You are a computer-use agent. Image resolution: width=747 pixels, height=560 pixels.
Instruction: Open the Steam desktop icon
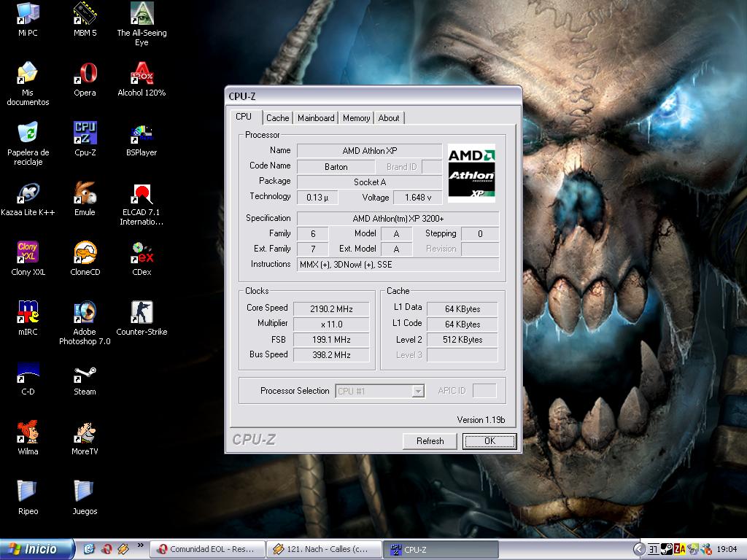coord(85,373)
